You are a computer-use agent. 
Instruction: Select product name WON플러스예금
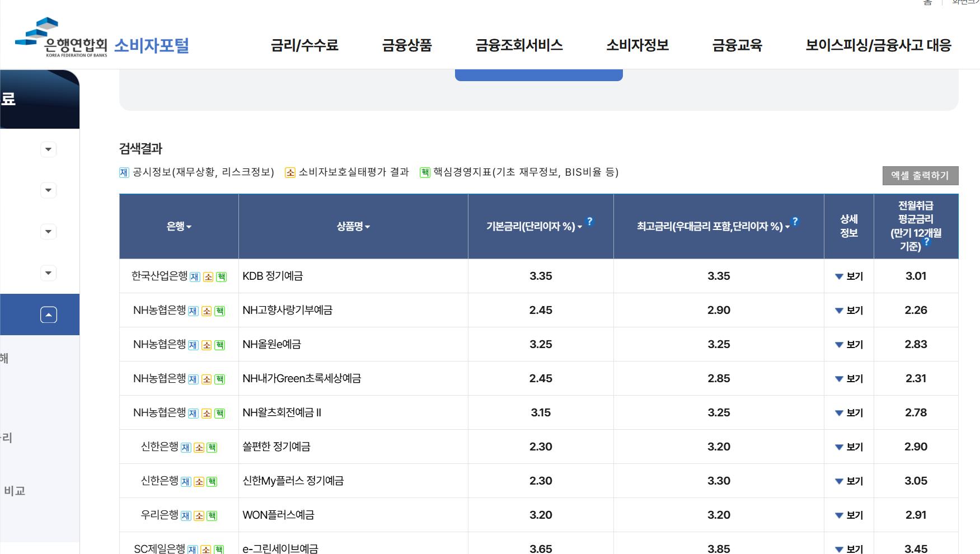(x=278, y=515)
